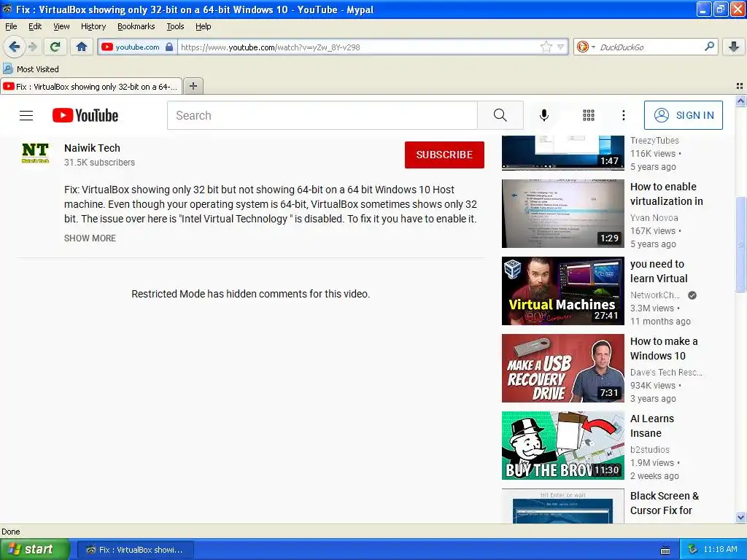This screenshot has height=560, width=747.
Task: Click the page scrollbar up arrow
Action: (x=740, y=101)
